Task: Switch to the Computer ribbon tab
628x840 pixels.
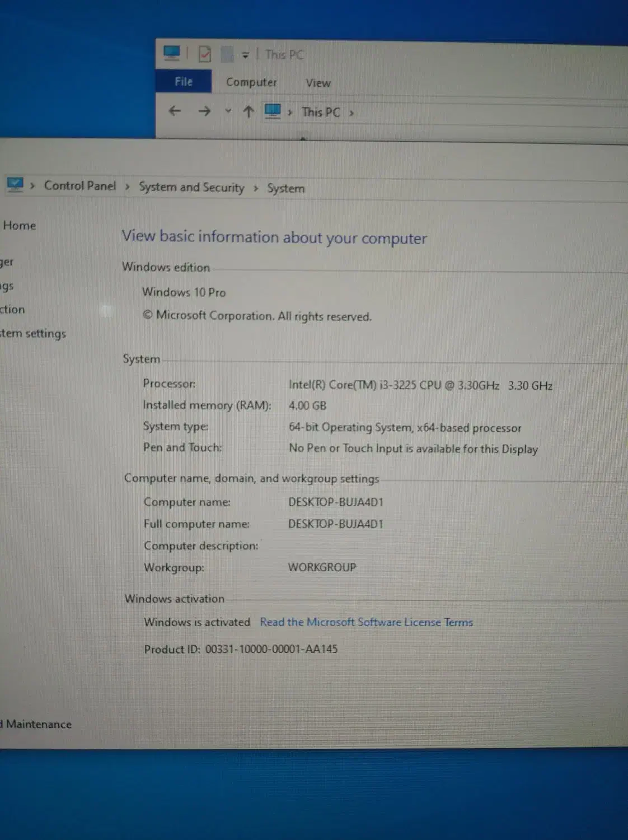Action: (251, 82)
